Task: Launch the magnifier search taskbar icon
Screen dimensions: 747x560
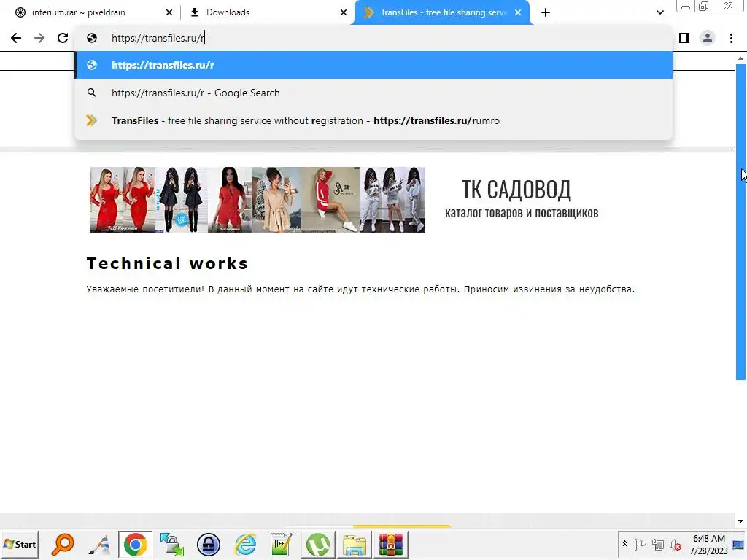Action: [63, 544]
